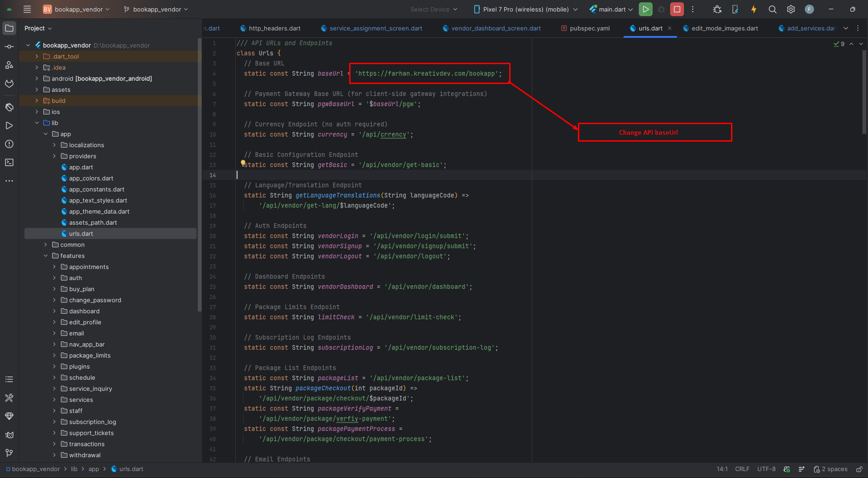The image size is (868, 478).
Task: Open More Tool Windows via the ellipsis icon
Action: click(9, 181)
